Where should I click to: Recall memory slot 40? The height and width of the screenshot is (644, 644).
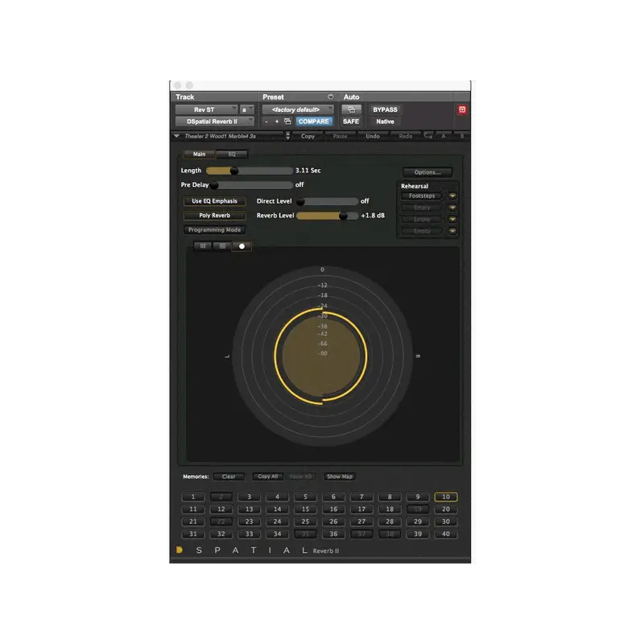click(x=446, y=534)
